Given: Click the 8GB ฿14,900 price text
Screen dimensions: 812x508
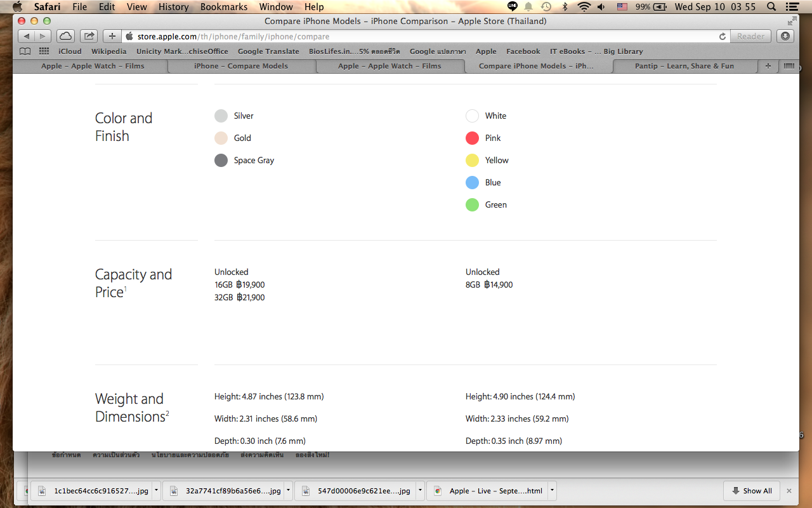Looking at the screenshot, I should coord(489,284).
